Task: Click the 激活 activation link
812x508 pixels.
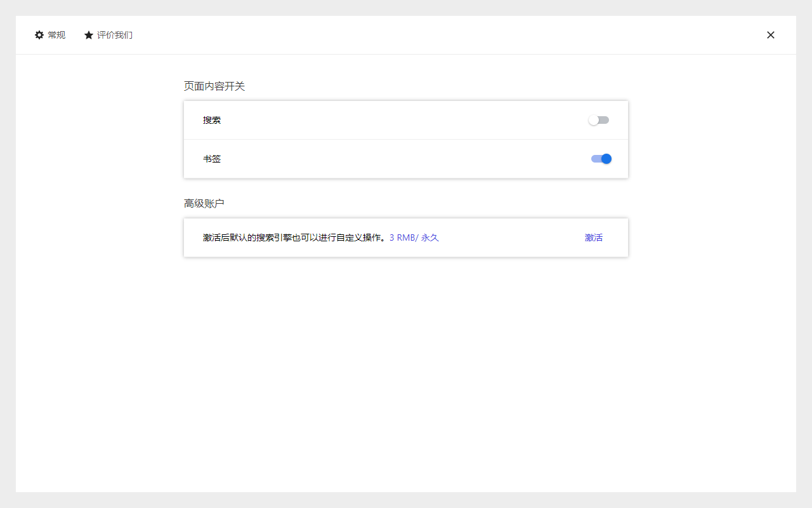Action: pos(593,237)
